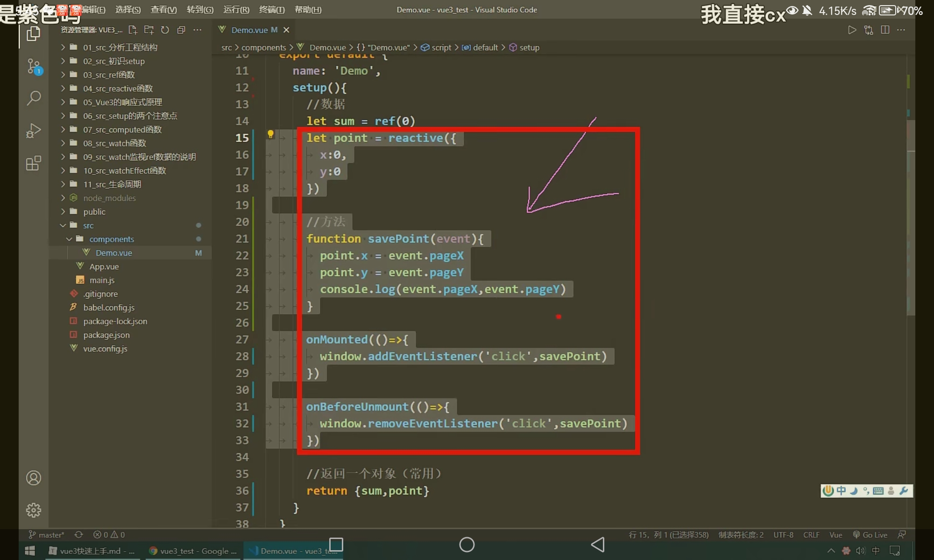Open App.vue in the file tree
This screenshot has width=934, height=560.
[x=104, y=266]
